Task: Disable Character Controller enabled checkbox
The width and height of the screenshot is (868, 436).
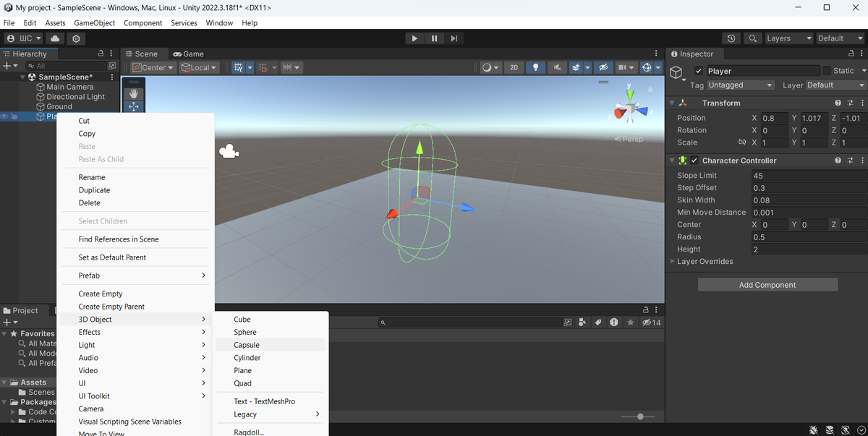Action: click(x=695, y=161)
